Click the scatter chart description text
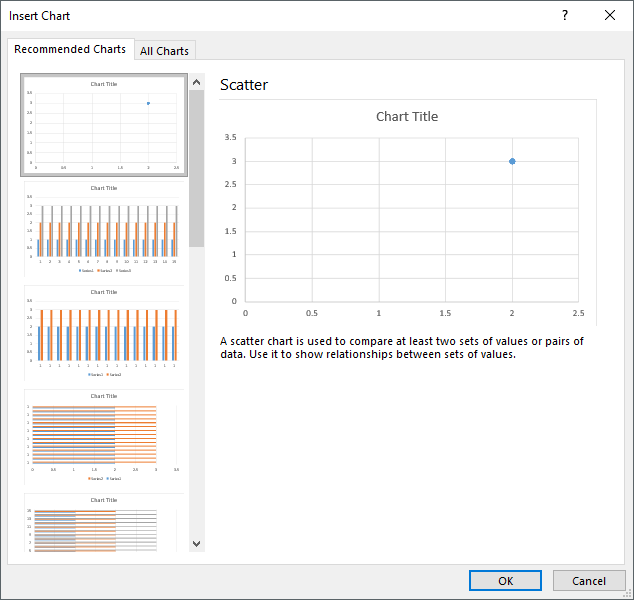Viewport: 634px width, 600px height. [402, 348]
